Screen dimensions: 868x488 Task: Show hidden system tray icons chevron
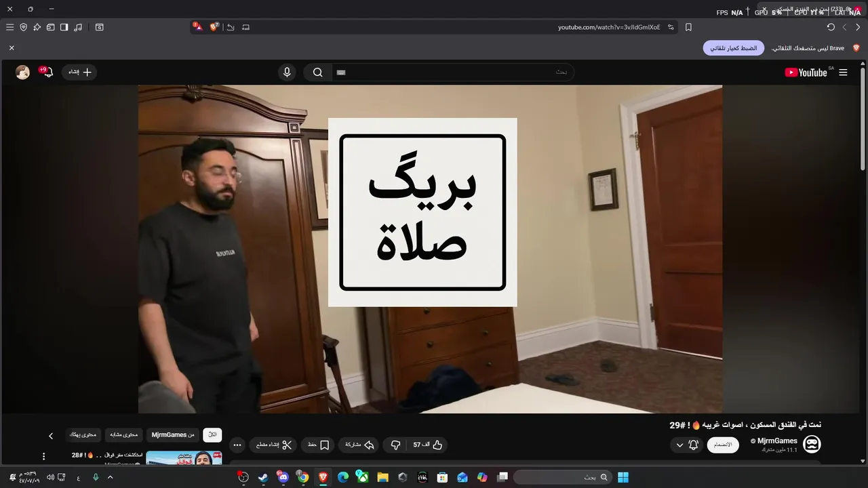tap(110, 477)
